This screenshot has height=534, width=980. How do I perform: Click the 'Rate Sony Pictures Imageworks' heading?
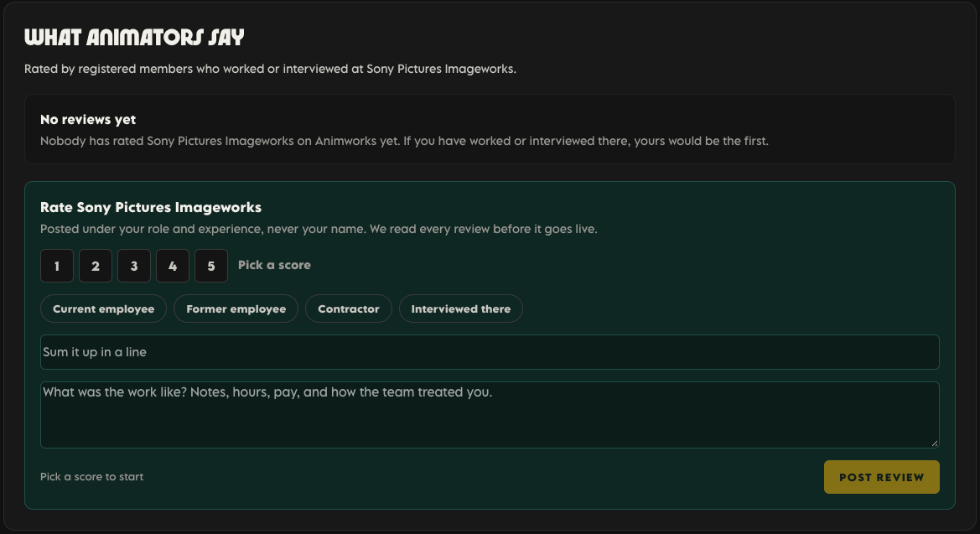click(151, 208)
